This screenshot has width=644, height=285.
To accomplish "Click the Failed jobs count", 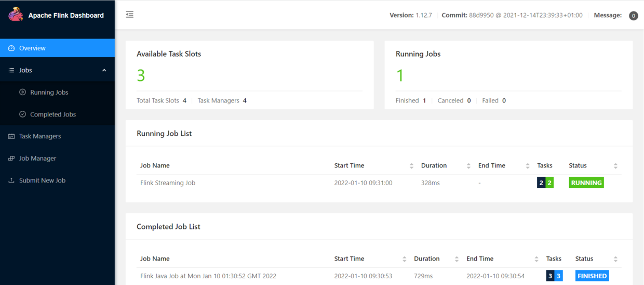I will (504, 100).
